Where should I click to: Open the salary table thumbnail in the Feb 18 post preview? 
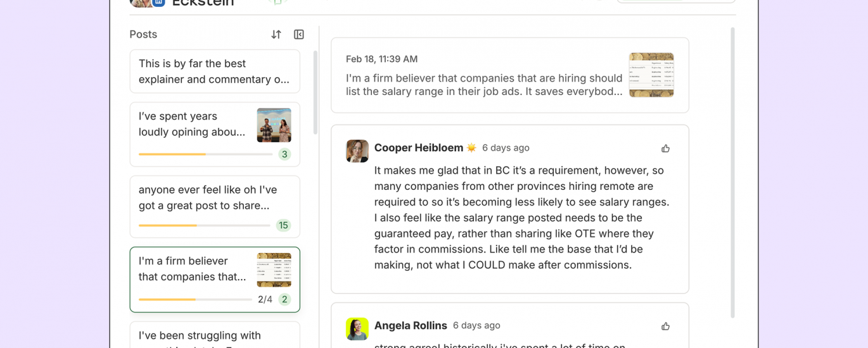(651, 75)
